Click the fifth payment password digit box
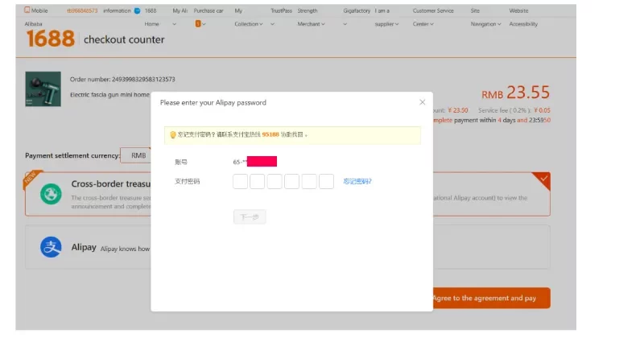The image size is (644, 338). 309,182
